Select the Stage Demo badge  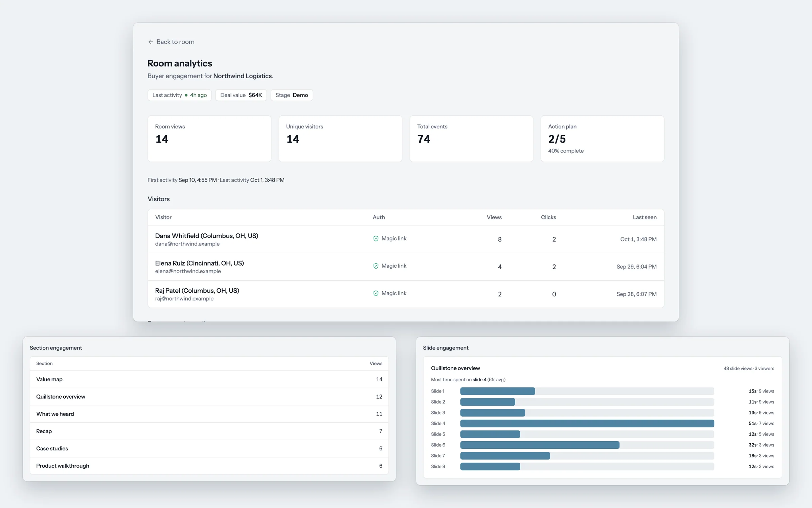tap(292, 95)
